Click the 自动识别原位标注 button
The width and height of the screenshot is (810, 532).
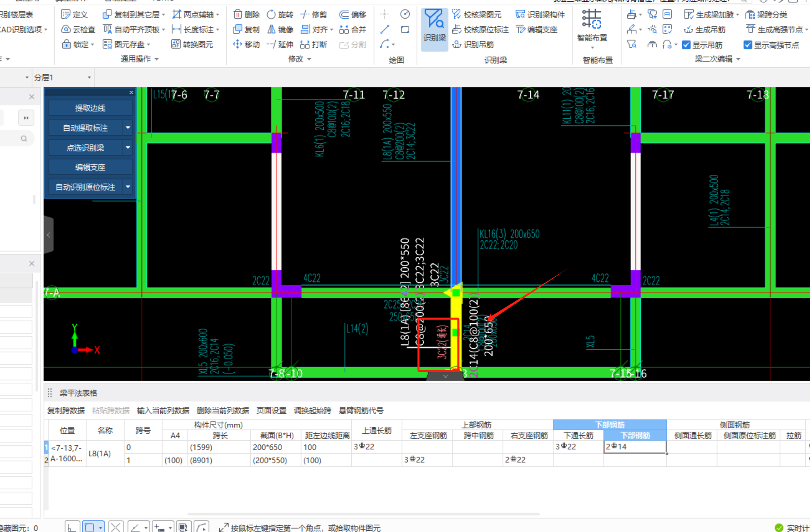[x=86, y=187]
